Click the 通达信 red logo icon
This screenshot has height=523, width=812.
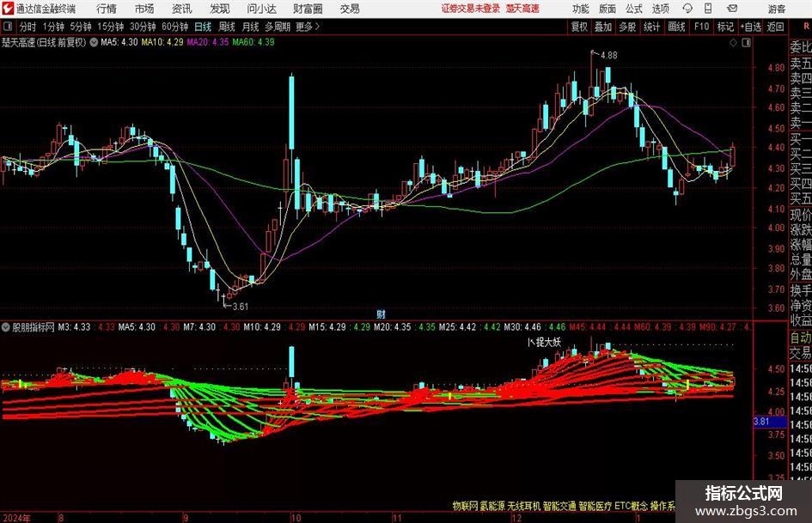tap(8, 9)
